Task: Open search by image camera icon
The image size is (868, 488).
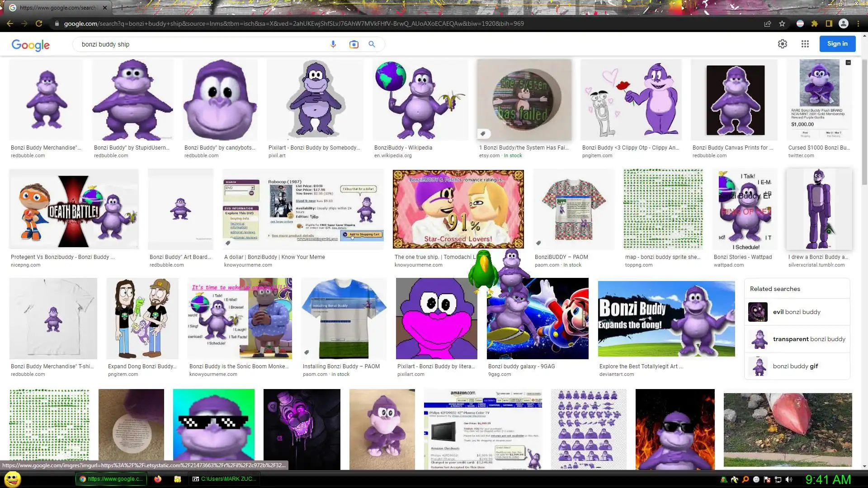Action: (x=354, y=44)
